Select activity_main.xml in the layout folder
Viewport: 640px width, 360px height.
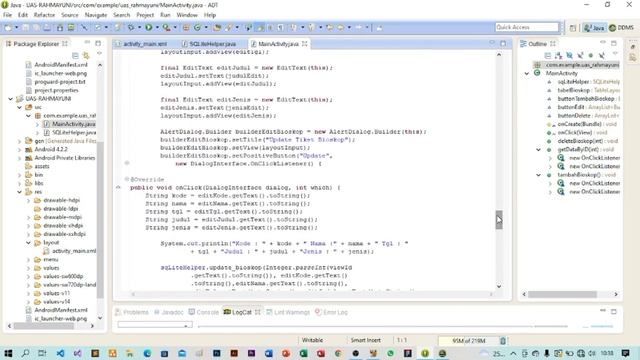point(74,251)
